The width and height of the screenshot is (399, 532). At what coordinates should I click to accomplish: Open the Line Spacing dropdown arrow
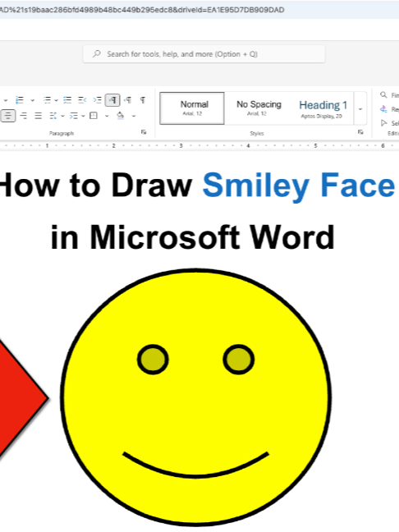click(62, 116)
